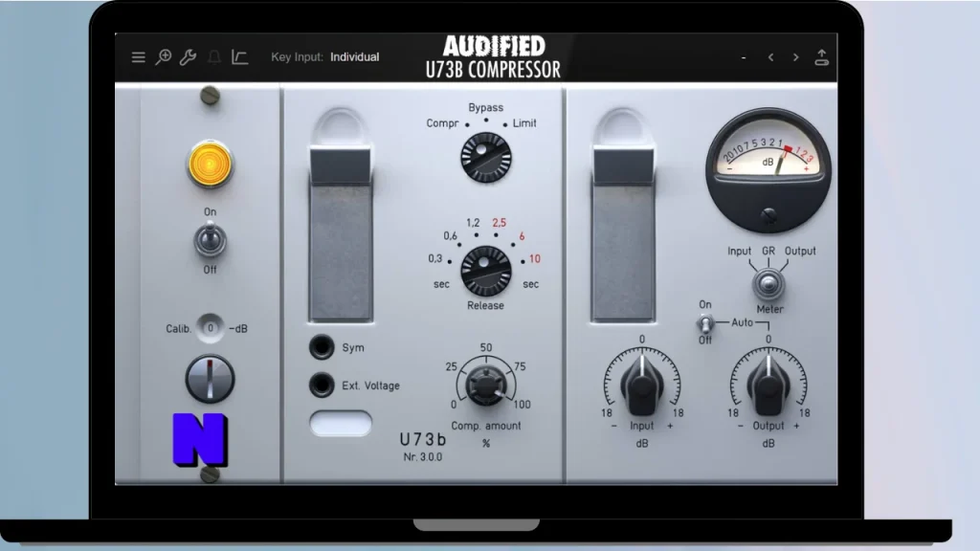Go to next preset arrow
This screenshot has height=551, width=980.
[x=795, y=57]
